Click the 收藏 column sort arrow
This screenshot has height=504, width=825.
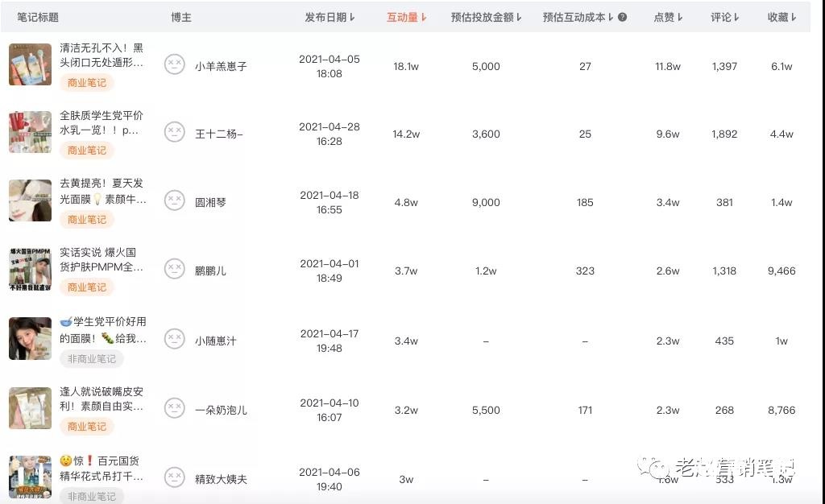pos(794,16)
